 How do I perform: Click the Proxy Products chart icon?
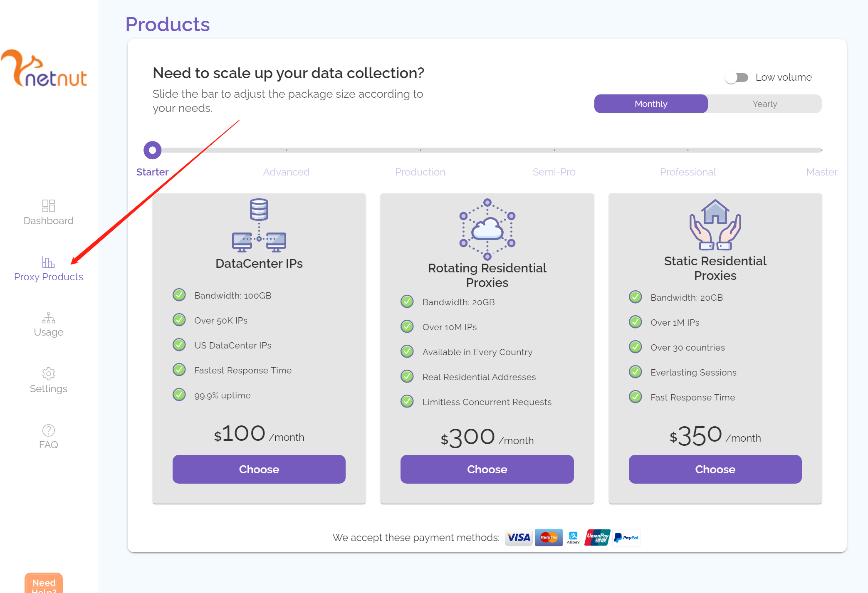tap(48, 262)
